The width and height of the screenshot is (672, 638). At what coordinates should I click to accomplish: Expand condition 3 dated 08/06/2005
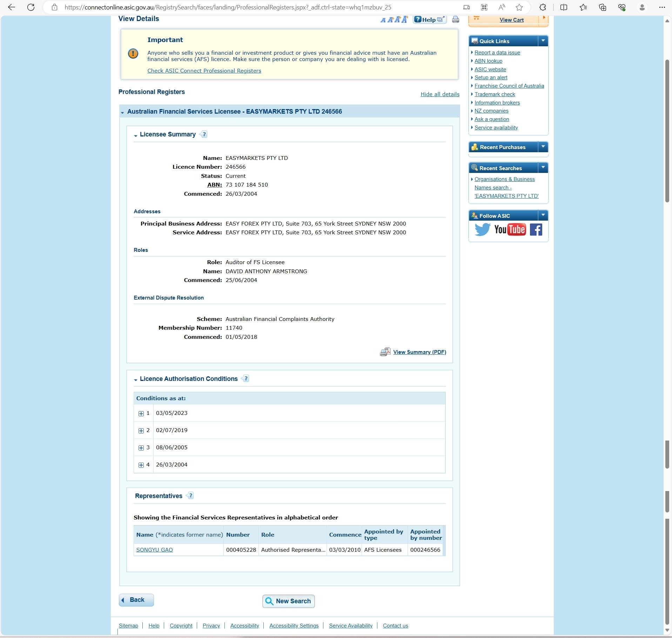pyautogui.click(x=141, y=448)
